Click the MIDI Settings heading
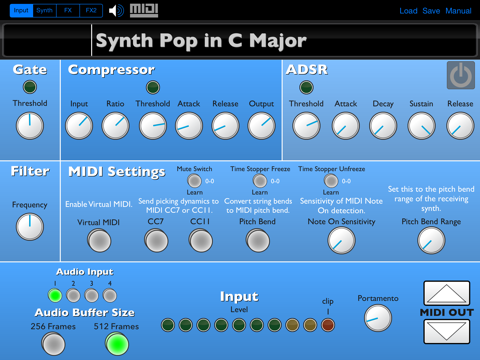 (x=117, y=172)
